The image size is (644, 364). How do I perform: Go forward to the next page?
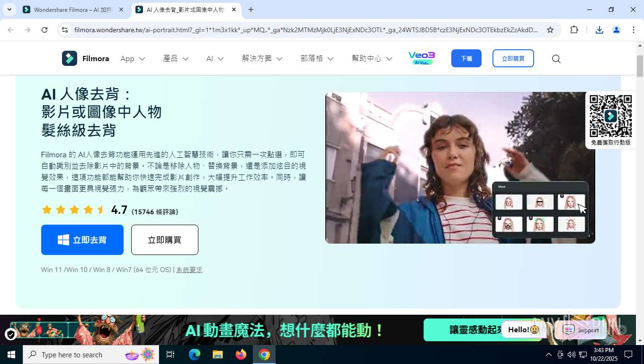pyautogui.click(x=27, y=30)
